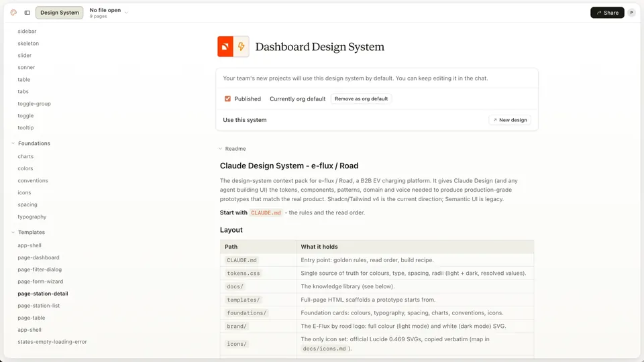Open spacing under Foundations
The image size is (644, 362).
28,204
